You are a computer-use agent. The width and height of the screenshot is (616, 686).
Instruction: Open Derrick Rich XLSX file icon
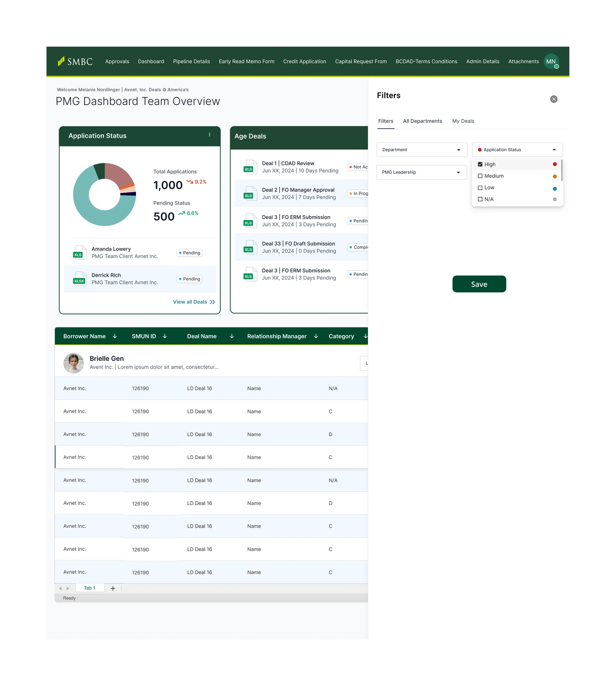[80, 278]
